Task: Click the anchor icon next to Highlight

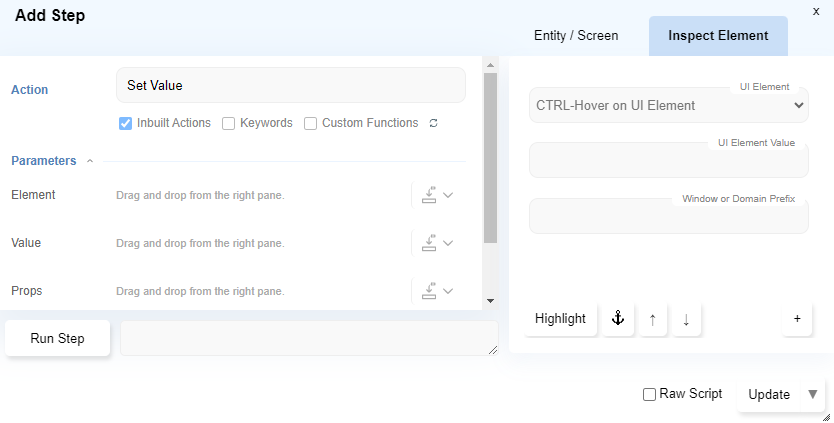Action: click(x=617, y=319)
